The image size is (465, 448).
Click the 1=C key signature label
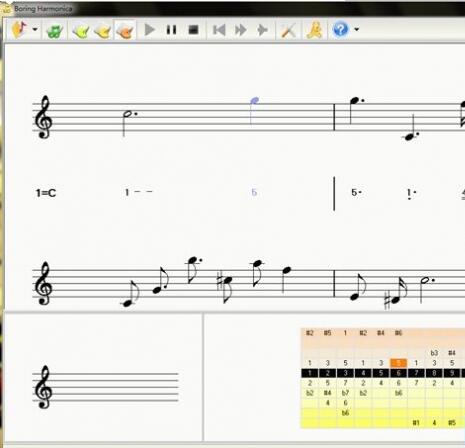(46, 193)
